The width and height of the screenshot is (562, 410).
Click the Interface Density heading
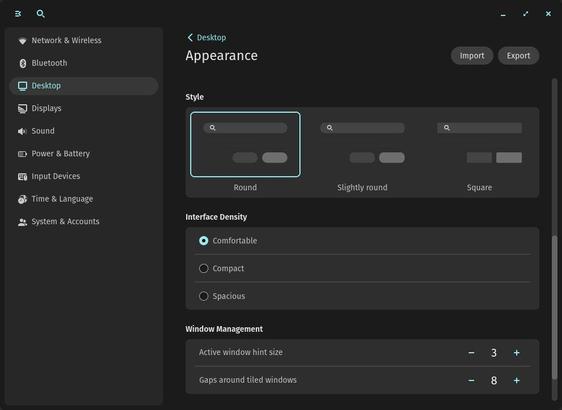click(216, 217)
